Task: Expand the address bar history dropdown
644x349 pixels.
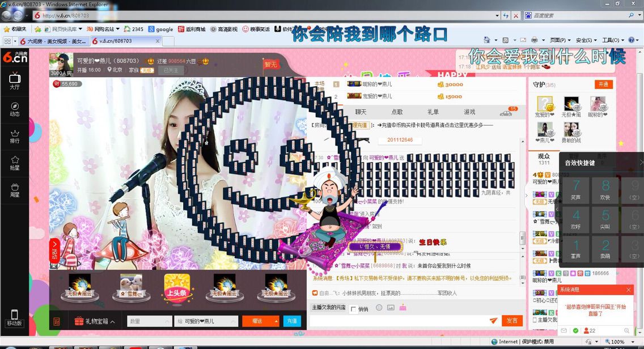Action: pyautogui.click(x=497, y=16)
